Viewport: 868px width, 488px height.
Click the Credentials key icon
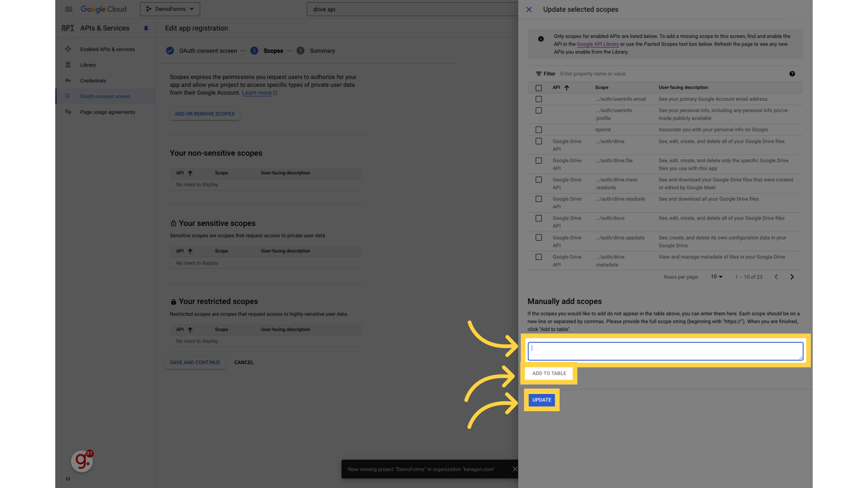click(x=68, y=81)
